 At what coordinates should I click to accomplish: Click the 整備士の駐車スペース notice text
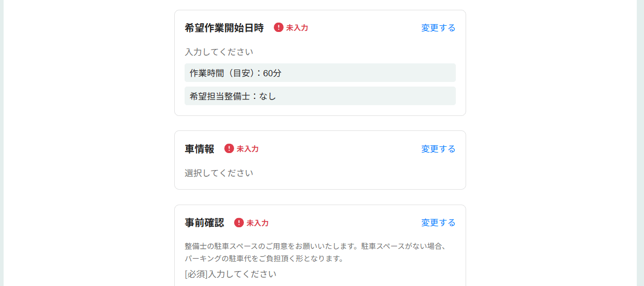click(x=315, y=246)
